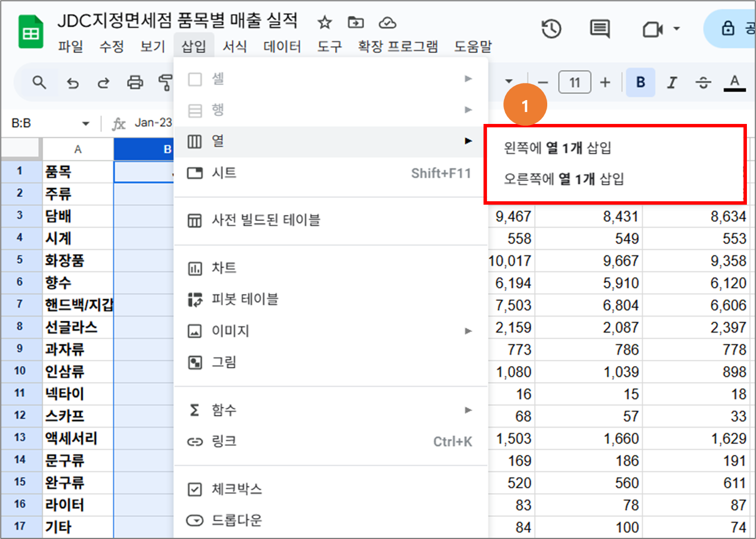Expand the 이미지 submenu
The height and width of the screenshot is (539, 756).
pos(331,330)
